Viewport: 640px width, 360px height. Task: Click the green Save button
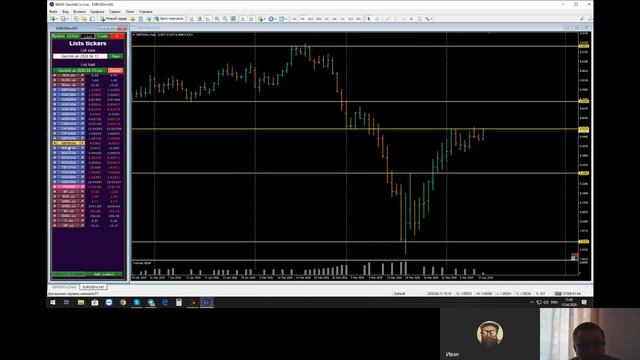116,56
